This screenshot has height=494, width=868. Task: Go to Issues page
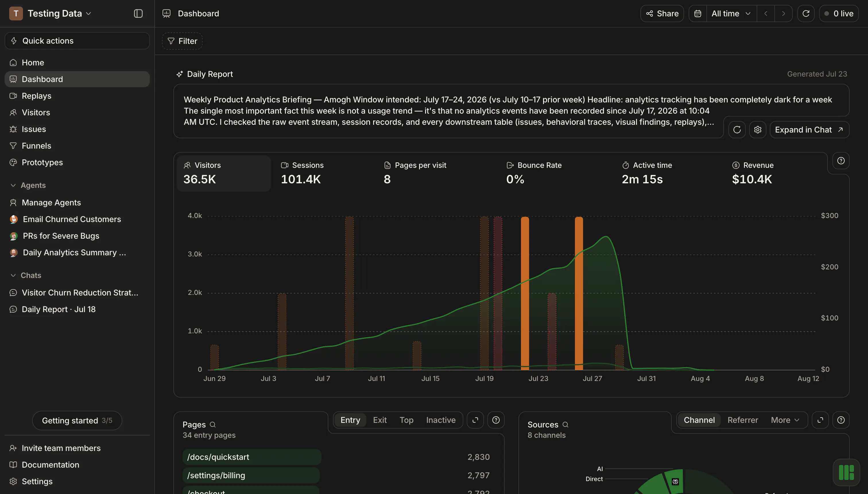(77, 129)
